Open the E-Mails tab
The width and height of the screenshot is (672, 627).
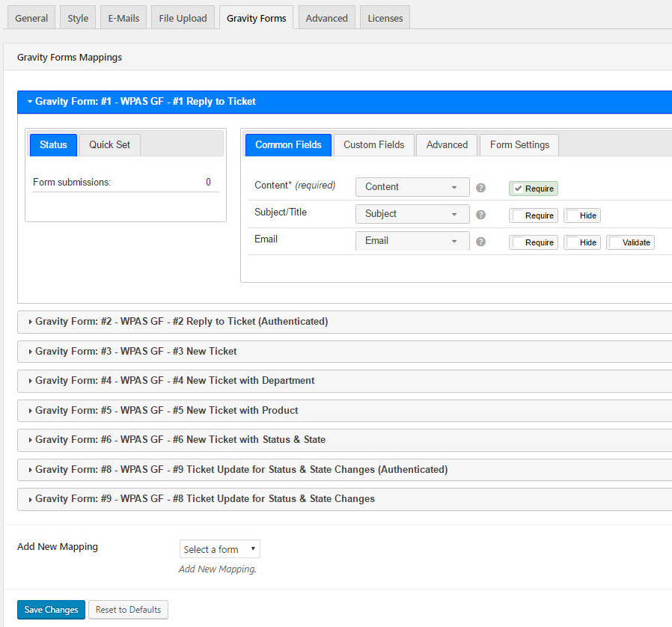coord(123,18)
